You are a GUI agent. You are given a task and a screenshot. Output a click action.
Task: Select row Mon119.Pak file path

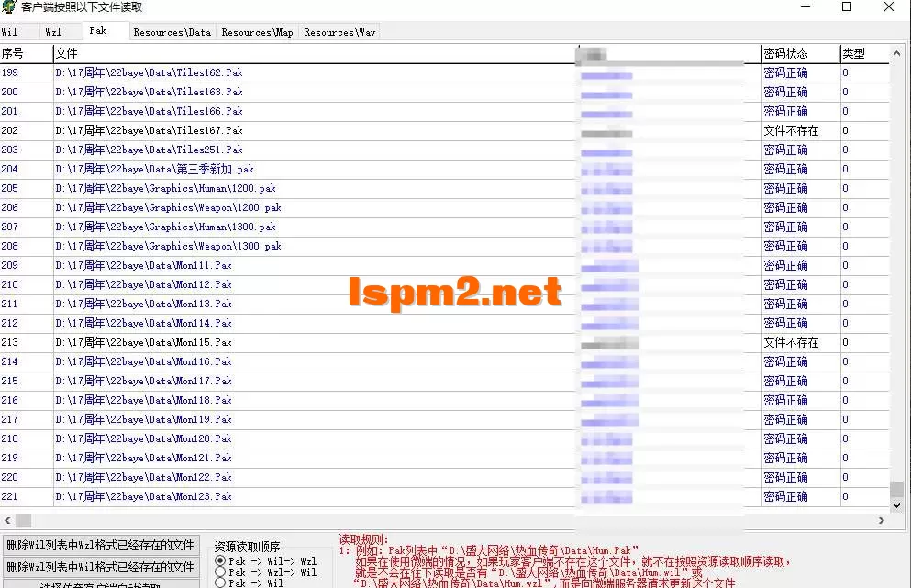tap(143, 419)
